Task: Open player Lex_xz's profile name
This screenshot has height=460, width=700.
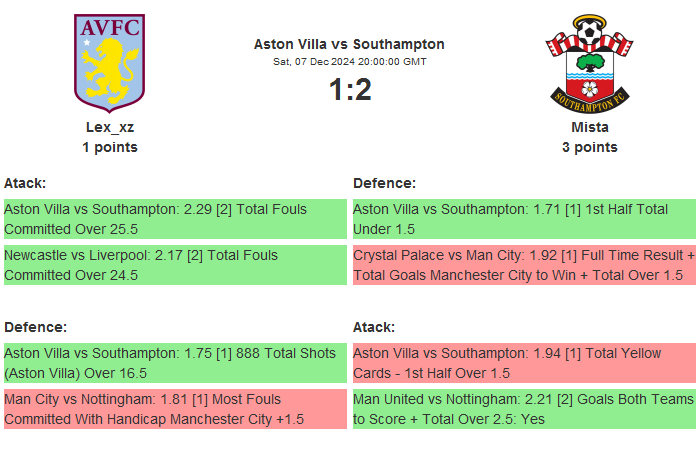Action: [x=110, y=127]
